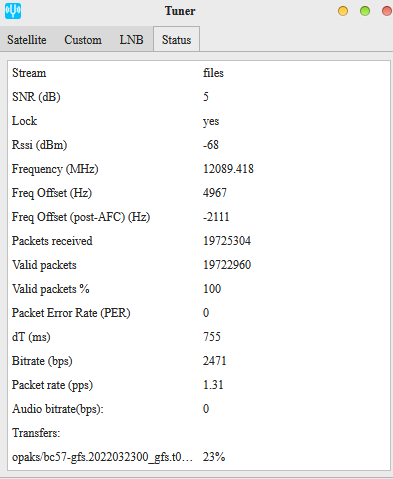The height and width of the screenshot is (479, 393).
Task: Open the Custom tab
Action: click(x=83, y=40)
